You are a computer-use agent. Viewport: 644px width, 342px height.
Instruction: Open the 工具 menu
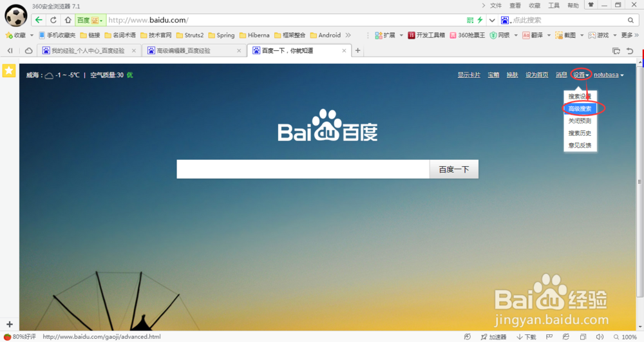tap(554, 5)
